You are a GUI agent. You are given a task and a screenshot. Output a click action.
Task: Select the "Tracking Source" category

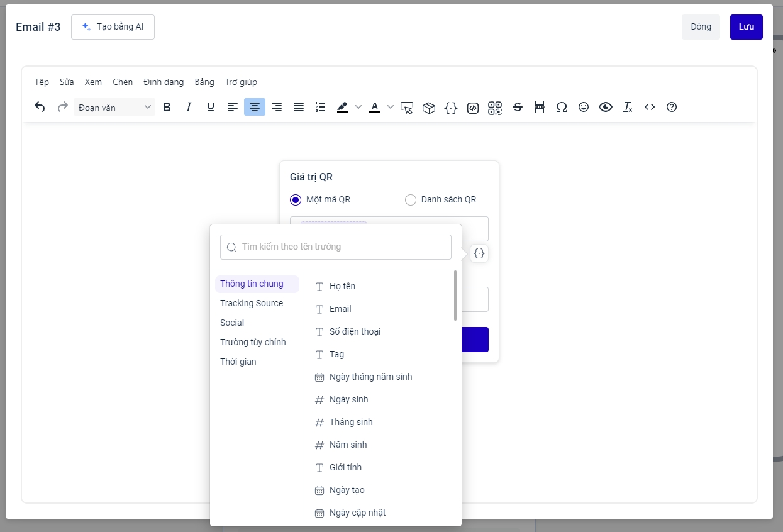(x=252, y=303)
